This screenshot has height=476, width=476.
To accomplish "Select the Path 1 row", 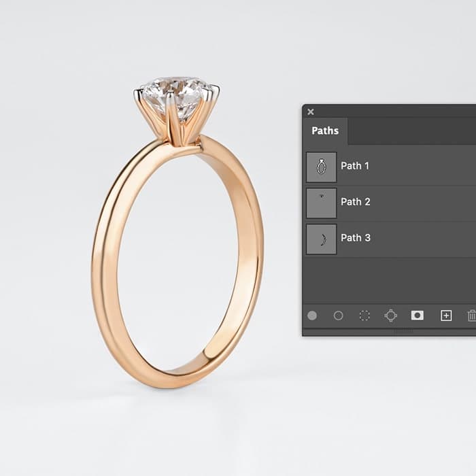I will [390, 167].
